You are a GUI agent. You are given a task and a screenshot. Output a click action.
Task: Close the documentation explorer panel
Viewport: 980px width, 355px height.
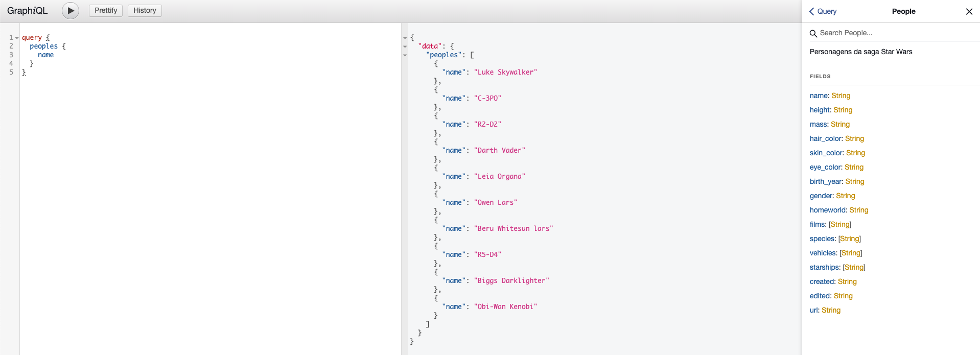(969, 11)
